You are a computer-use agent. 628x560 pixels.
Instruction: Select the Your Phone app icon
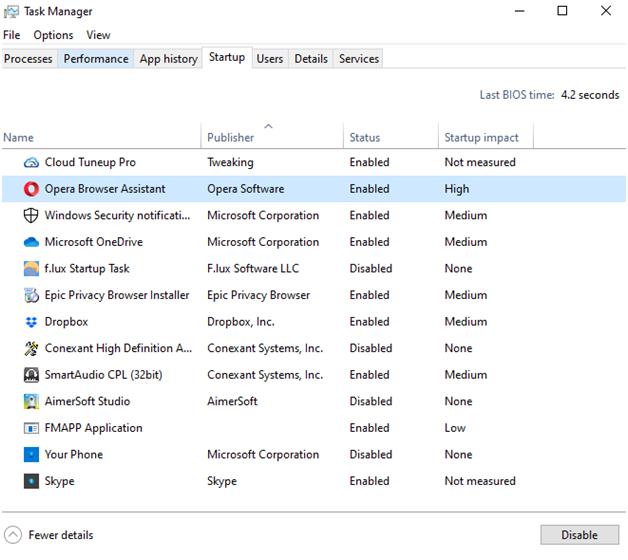[x=30, y=455]
